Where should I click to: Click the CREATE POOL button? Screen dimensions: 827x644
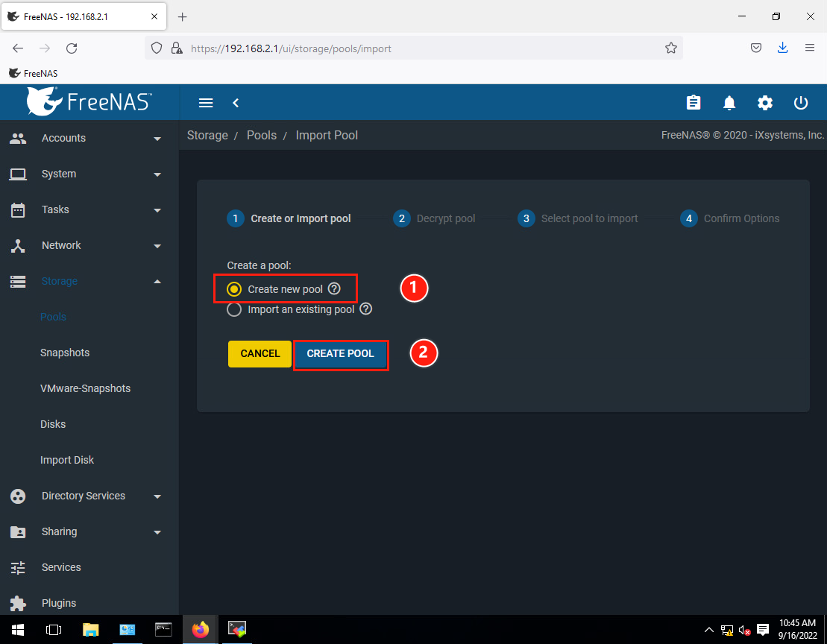(340, 353)
